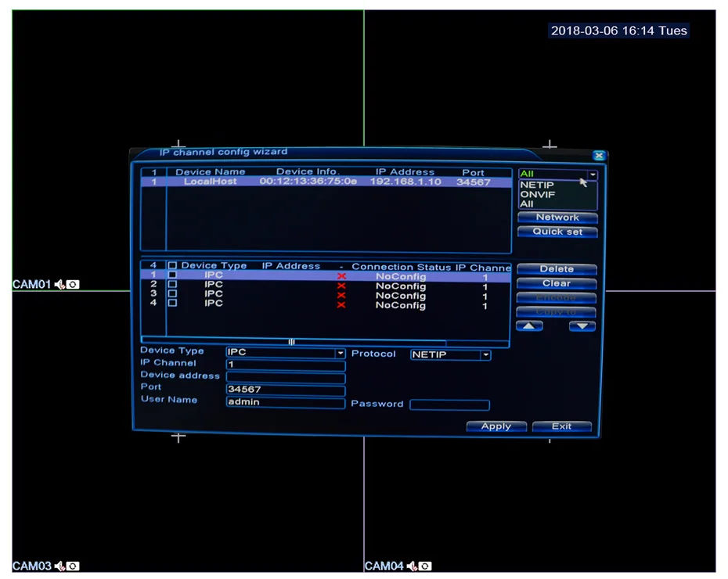Viewport: 728px width, 579px height.
Task: Select the LocalHost device row
Action: pos(326,182)
